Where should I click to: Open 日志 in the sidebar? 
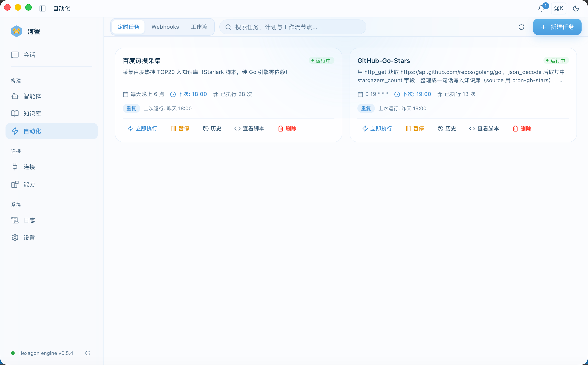click(x=51, y=220)
